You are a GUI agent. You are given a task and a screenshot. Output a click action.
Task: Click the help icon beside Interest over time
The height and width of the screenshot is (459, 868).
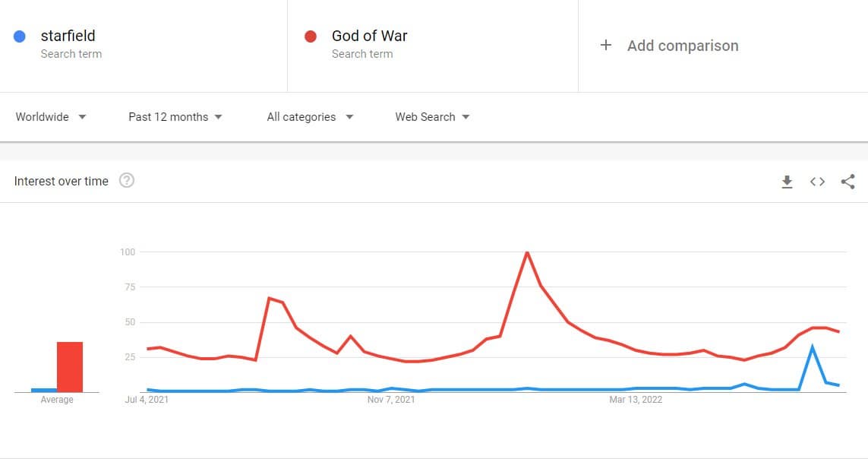[127, 181]
